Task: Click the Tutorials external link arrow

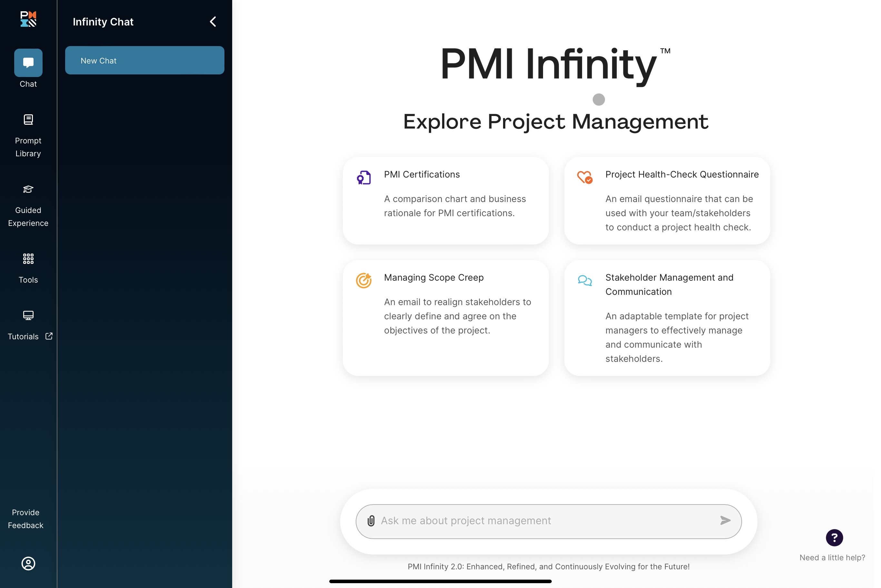Action: (x=49, y=336)
